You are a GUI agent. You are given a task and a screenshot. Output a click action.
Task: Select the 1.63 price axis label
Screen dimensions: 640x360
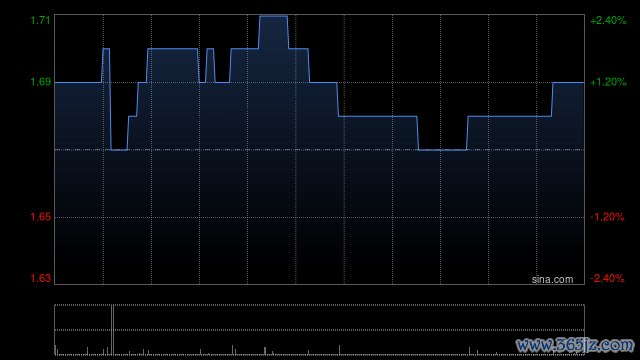[x=40, y=278]
